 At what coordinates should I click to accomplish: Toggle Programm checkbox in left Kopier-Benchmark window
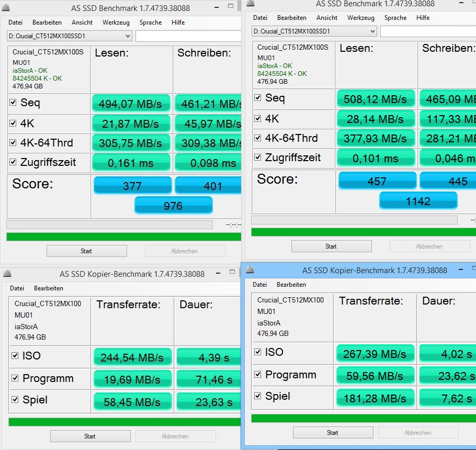[15, 378]
